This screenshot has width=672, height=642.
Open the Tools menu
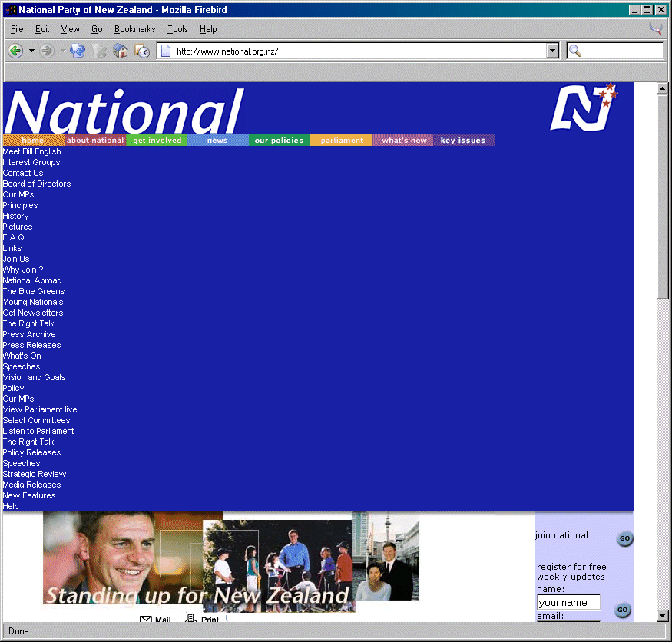tap(177, 29)
